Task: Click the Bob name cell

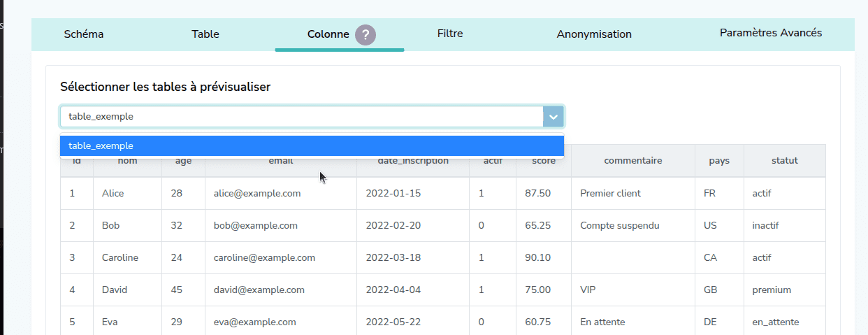Action: pos(111,225)
